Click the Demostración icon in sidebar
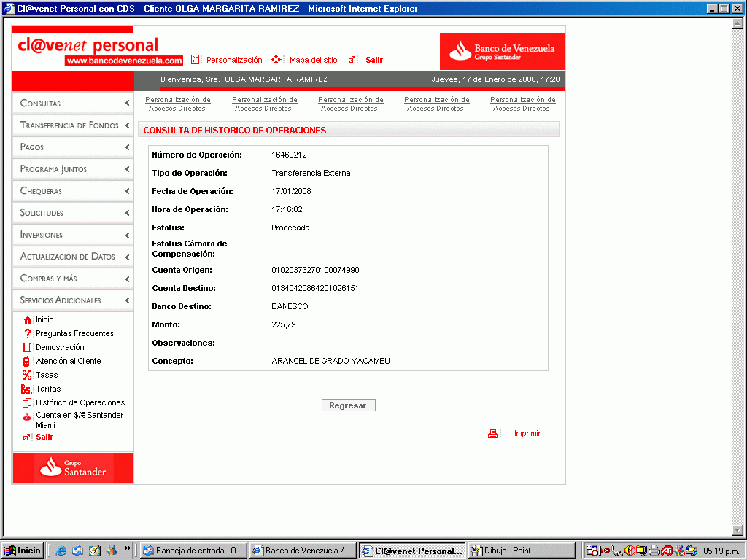 pyautogui.click(x=28, y=347)
